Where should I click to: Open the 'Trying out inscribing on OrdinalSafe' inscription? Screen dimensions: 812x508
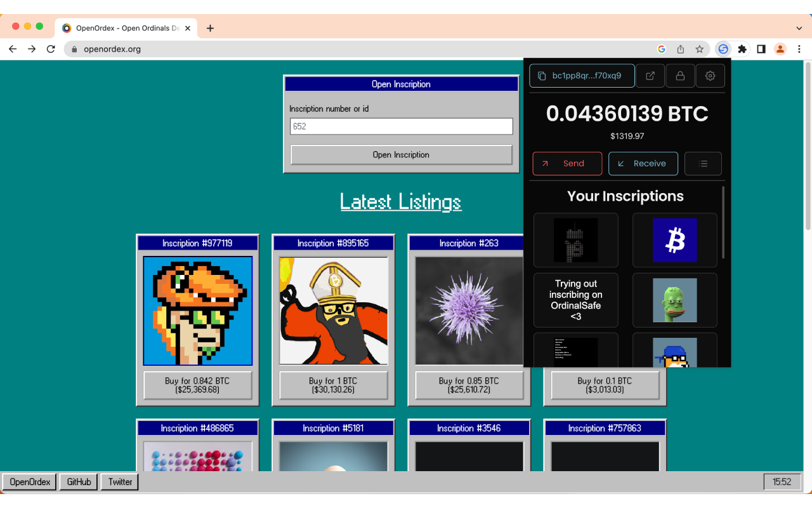click(576, 300)
